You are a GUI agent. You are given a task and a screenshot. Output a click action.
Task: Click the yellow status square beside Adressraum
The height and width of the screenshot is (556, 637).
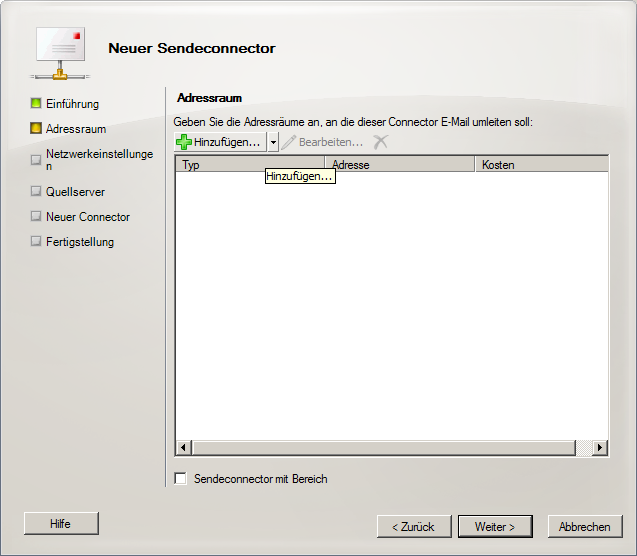point(36,128)
